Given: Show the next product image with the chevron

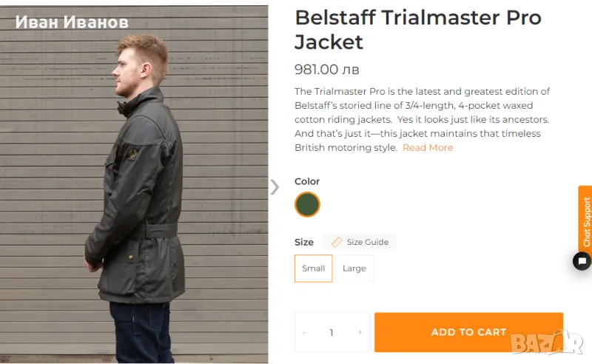Looking at the screenshot, I should (x=275, y=187).
